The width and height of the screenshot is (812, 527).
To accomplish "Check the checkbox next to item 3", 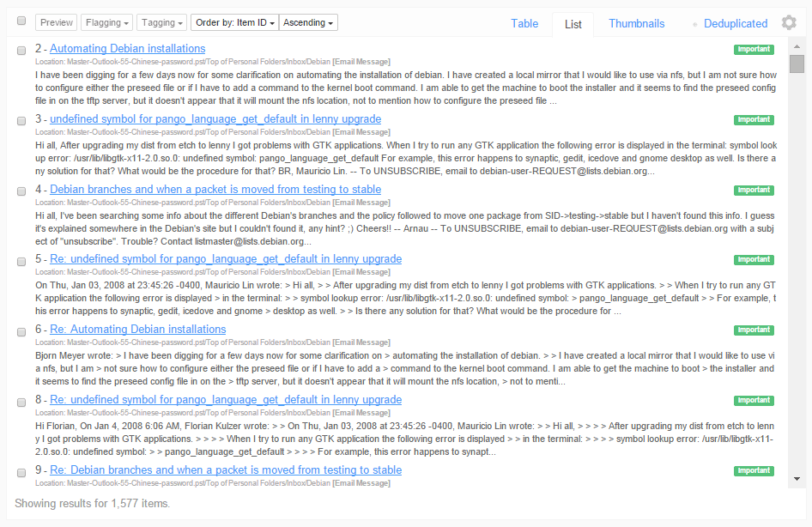I will pos(21,119).
